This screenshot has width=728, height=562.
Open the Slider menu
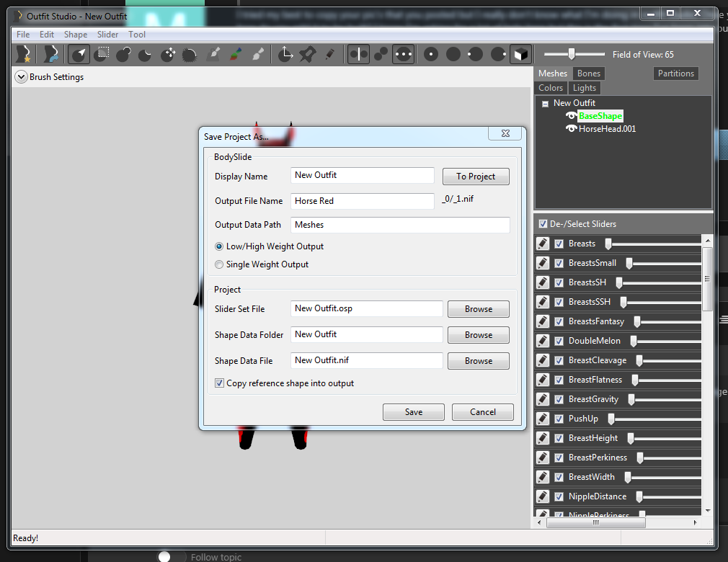107,35
